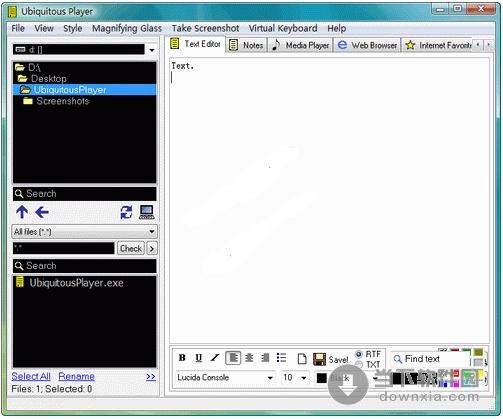Create a new blank document
503x419 pixels.
[x=302, y=359]
